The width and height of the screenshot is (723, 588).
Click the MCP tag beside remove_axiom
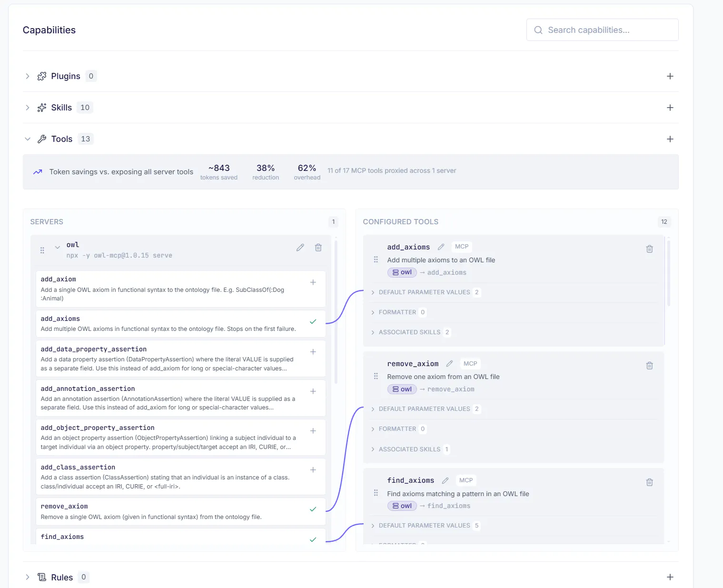click(470, 363)
